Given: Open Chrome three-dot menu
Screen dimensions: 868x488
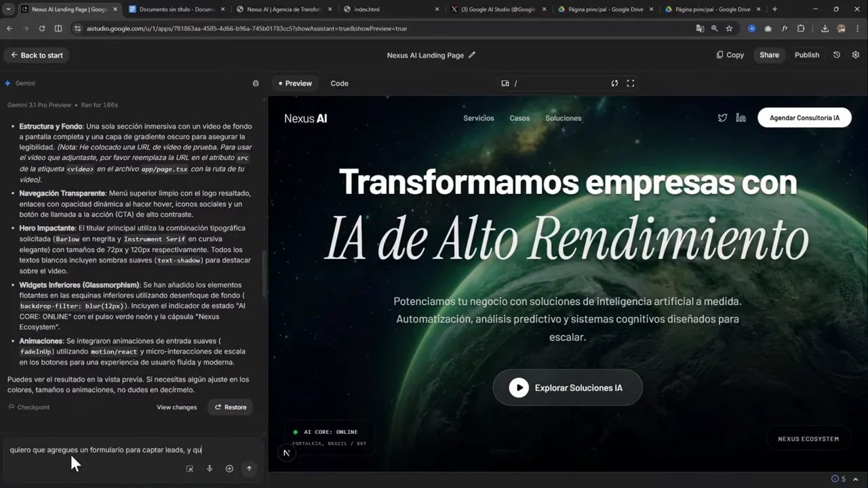Looking at the screenshot, I should point(857,28).
